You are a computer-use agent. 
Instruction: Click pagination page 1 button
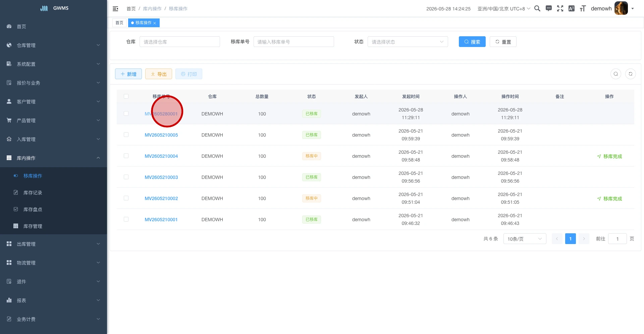point(571,239)
